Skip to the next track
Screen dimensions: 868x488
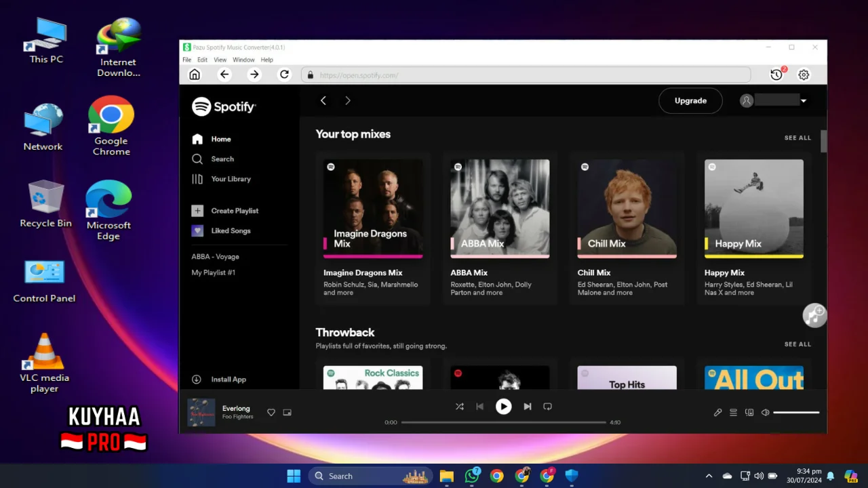[527, 407]
